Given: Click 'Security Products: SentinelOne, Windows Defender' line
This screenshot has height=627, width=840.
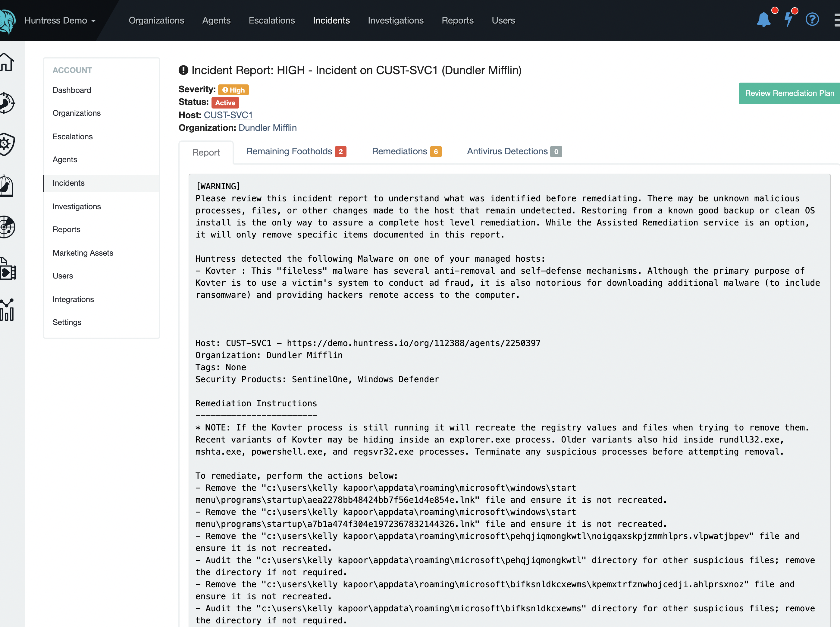Looking at the screenshot, I should click(317, 380).
